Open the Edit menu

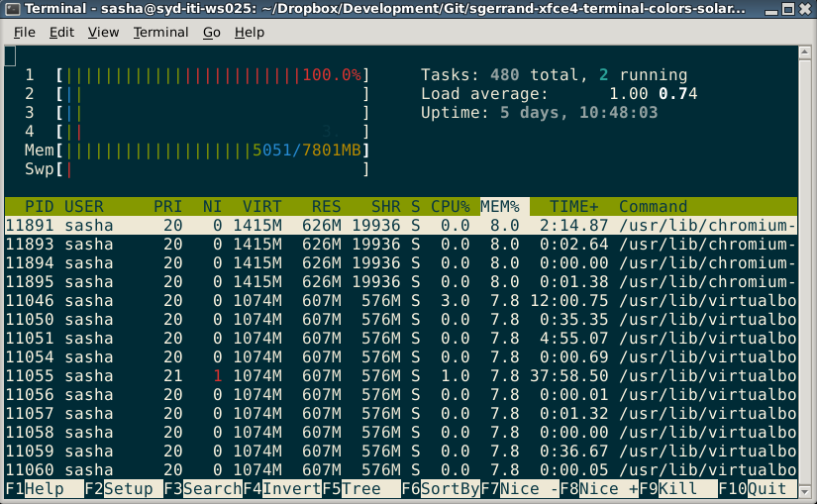pyautogui.click(x=61, y=32)
